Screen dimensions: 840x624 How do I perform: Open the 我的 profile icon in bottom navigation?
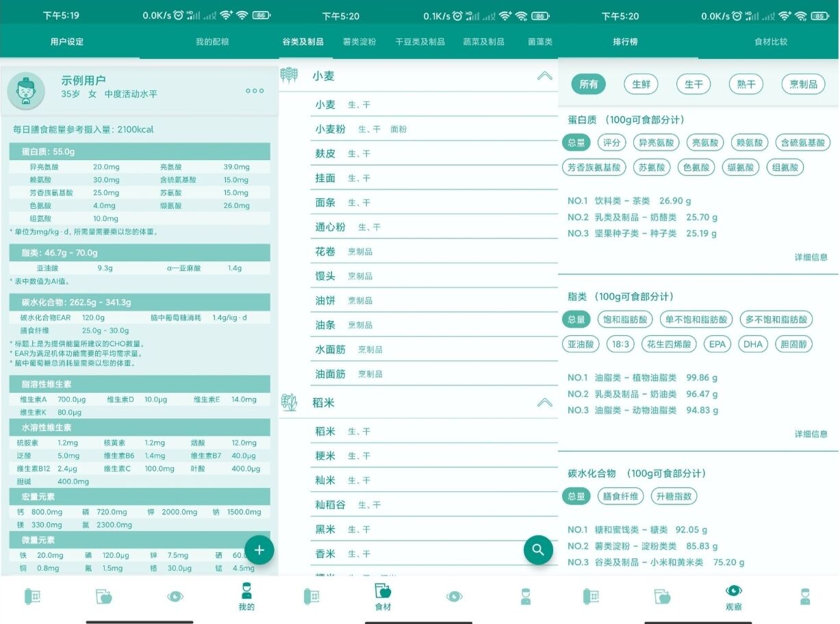coord(246,595)
